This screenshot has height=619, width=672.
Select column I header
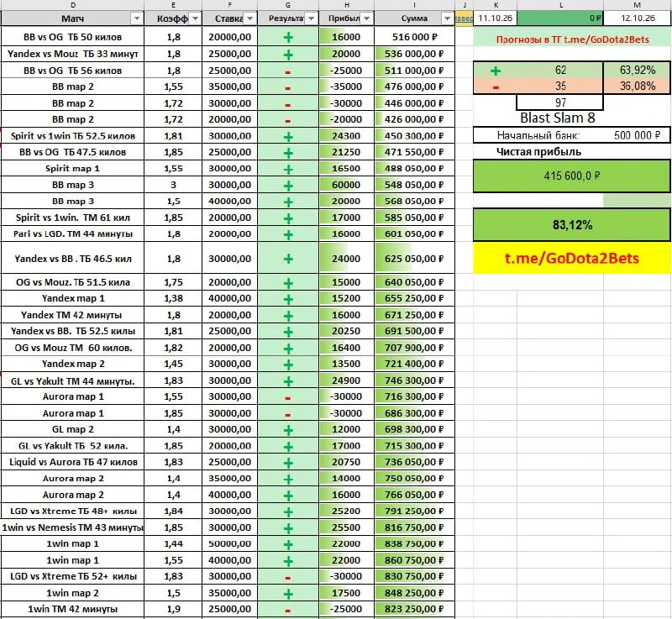point(414,5)
